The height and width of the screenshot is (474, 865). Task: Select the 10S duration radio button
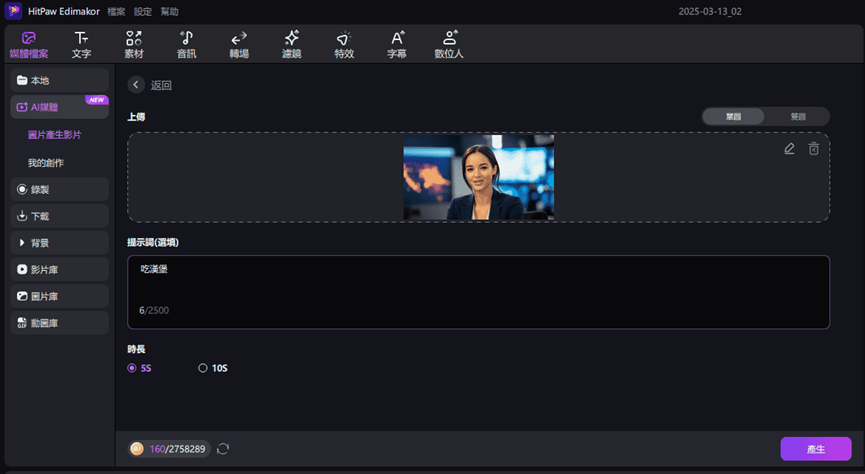[x=203, y=368]
